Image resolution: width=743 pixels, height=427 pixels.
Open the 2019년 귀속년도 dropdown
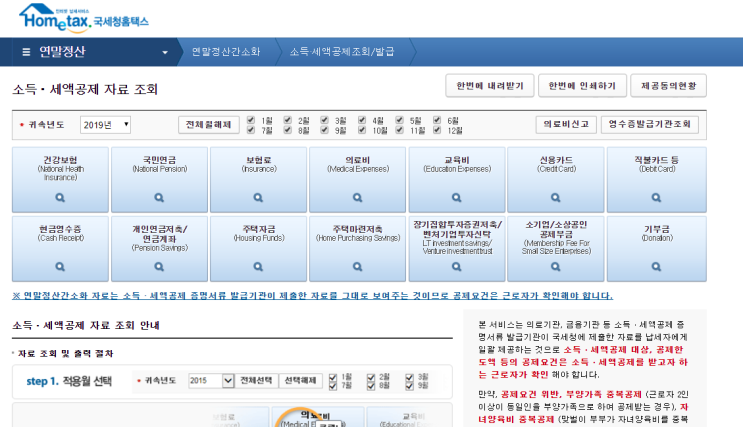tap(105, 125)
